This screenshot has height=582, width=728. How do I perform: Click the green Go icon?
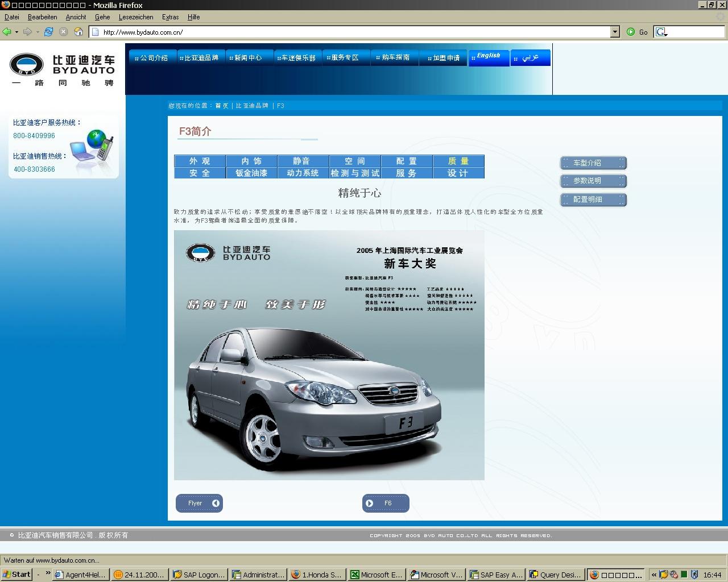pos(631,32)
